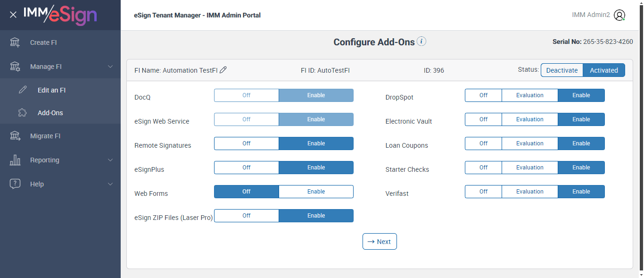Click the Next button
This screenshot has height=278, width=644.
click(x=380, y=242)
